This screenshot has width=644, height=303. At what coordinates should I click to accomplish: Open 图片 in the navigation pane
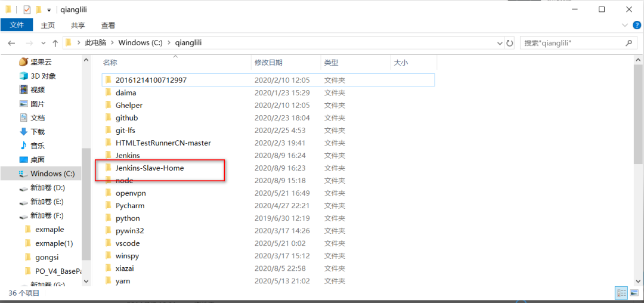(38, 104)
